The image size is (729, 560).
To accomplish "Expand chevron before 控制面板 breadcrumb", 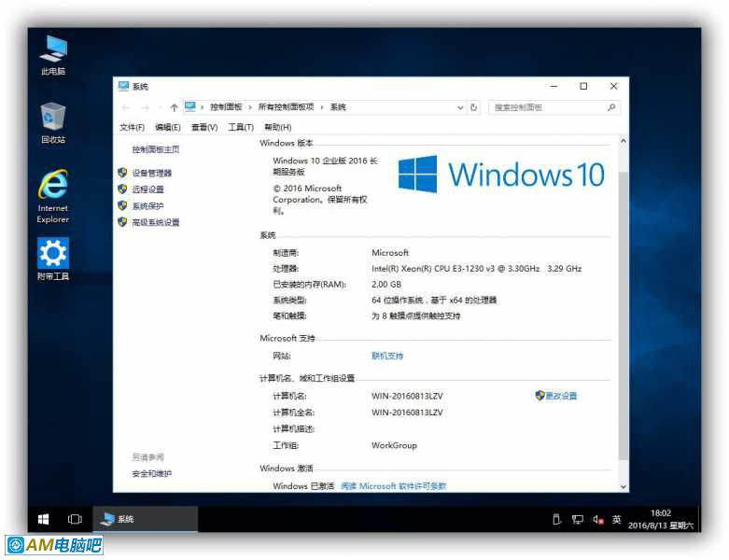I will coord(203,107).
